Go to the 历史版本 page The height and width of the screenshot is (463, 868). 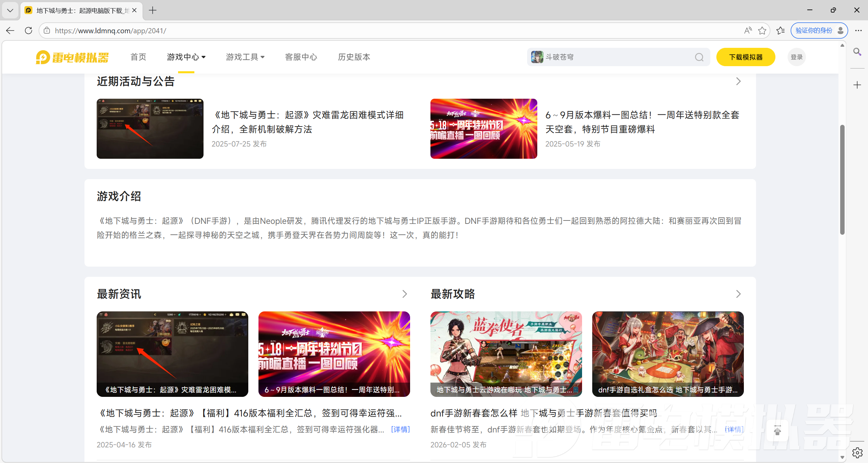click(354, 57)
